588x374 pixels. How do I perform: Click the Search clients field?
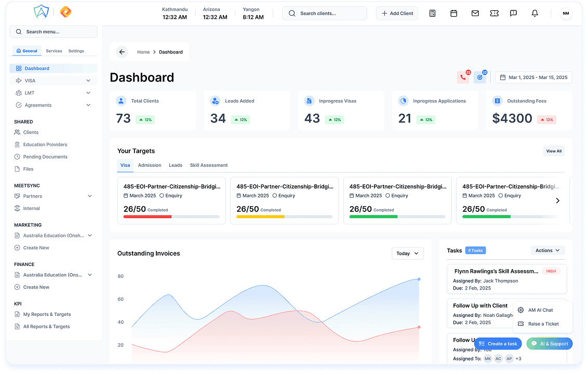324,14
